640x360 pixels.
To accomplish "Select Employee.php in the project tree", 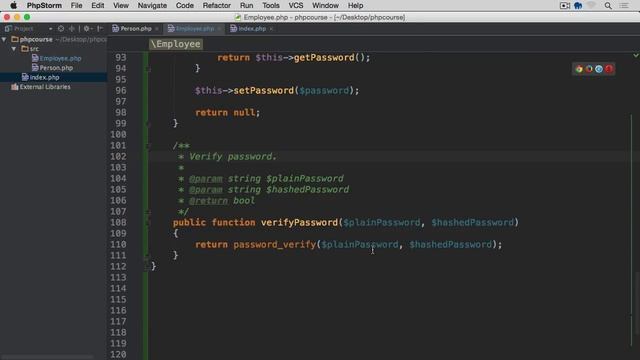I will click(60, 58).
